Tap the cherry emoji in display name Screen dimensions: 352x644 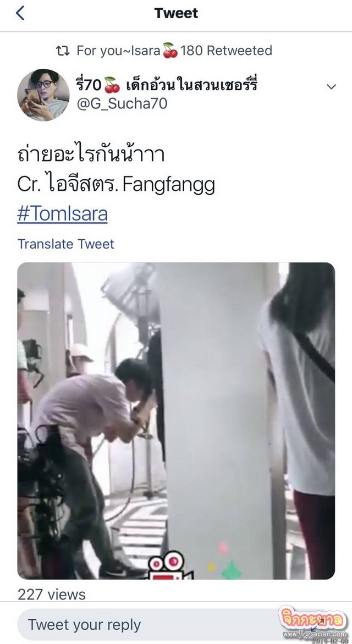tap(112, 85)
